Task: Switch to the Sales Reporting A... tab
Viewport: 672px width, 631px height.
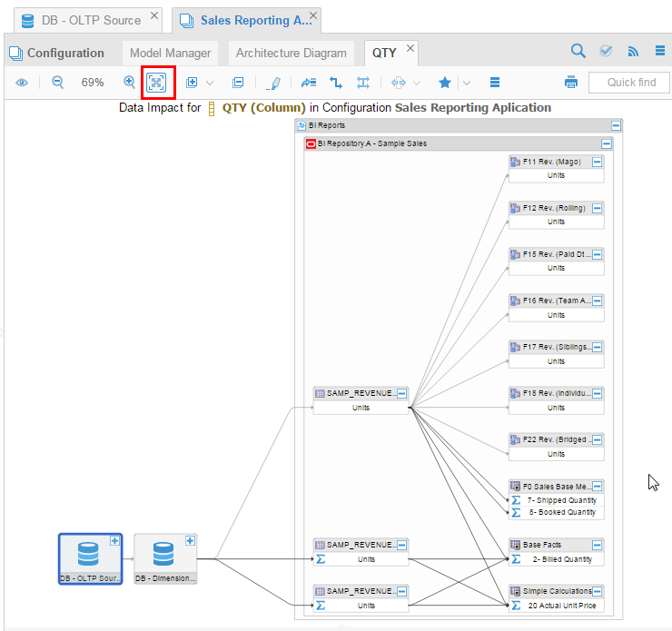Action: tap(246, 21)
